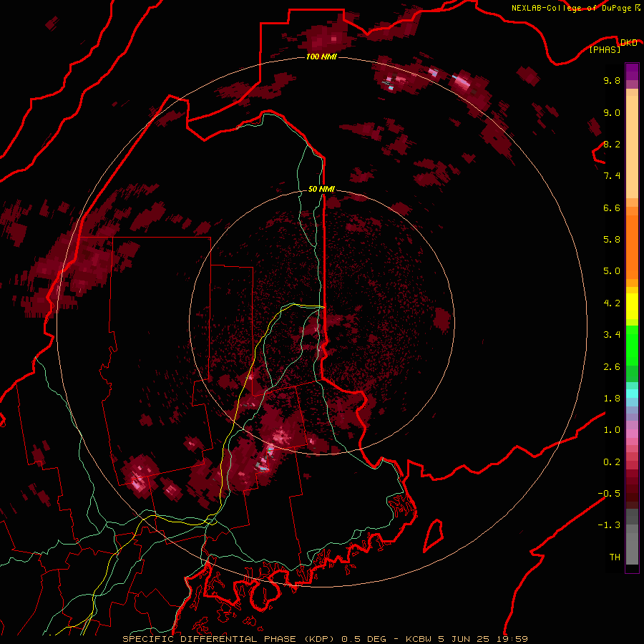
Task: Select the 3.4 color scale value
Action: point(612,335)
